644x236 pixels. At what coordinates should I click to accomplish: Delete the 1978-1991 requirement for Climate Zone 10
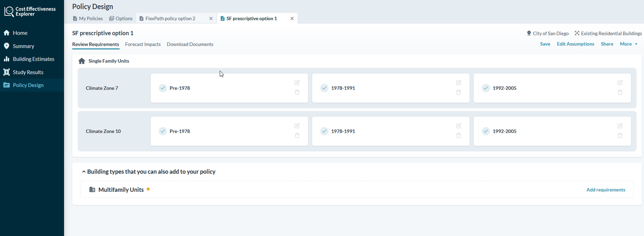click(x=458, y=135)
